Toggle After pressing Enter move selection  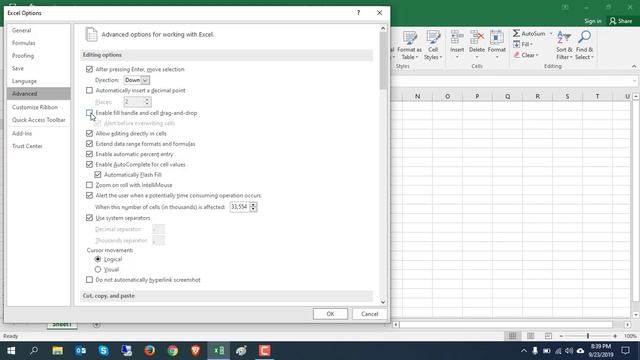tap(89, 69)
